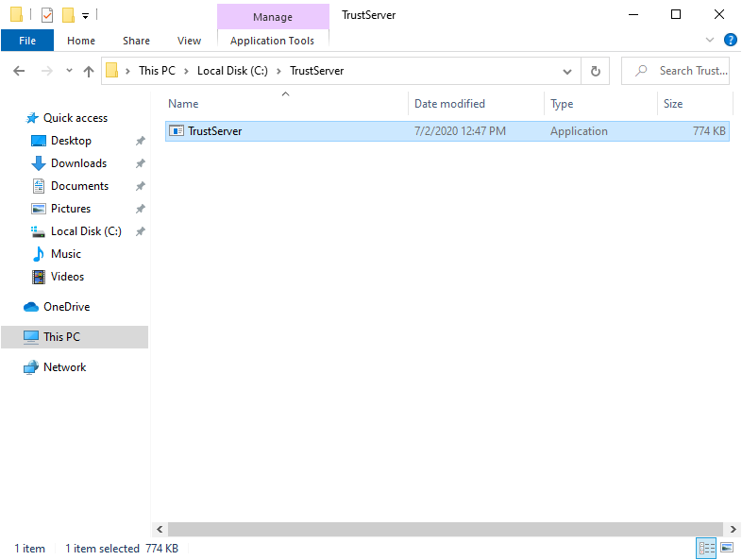Expand the chevron after This PC breadcrumb
The height and width of the screenshot is (560, 742).
(186, 71)
